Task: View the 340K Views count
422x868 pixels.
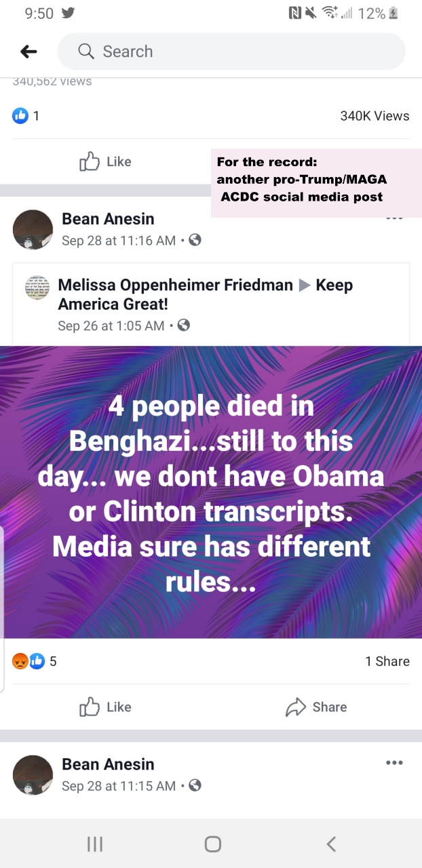Action: tap(375, 116)
